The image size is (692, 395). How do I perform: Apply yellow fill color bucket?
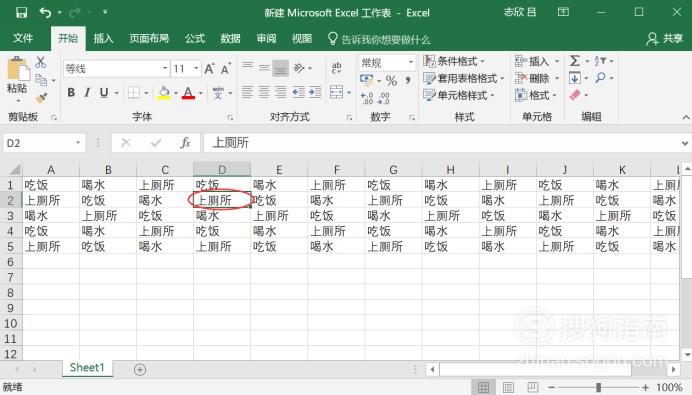164,93
